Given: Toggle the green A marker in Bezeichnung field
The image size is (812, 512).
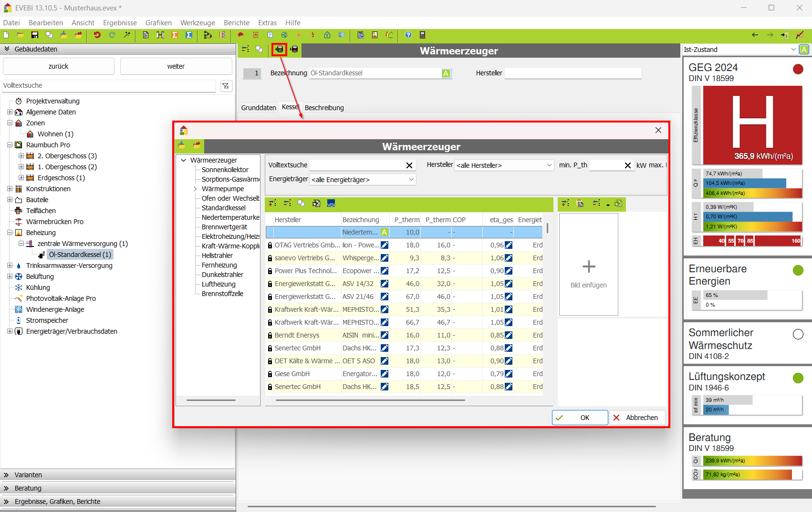Looking at the screenshot, I should 446,73.
